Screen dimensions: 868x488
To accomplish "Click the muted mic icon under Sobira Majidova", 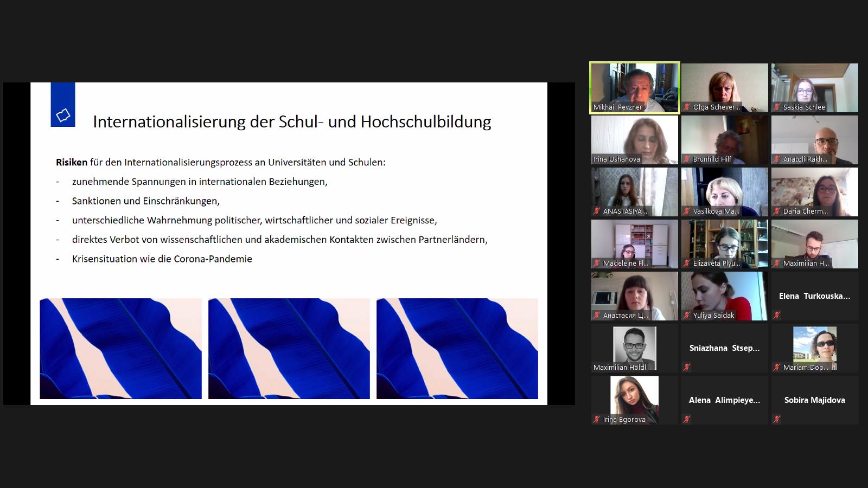I will tap(777, 419).
